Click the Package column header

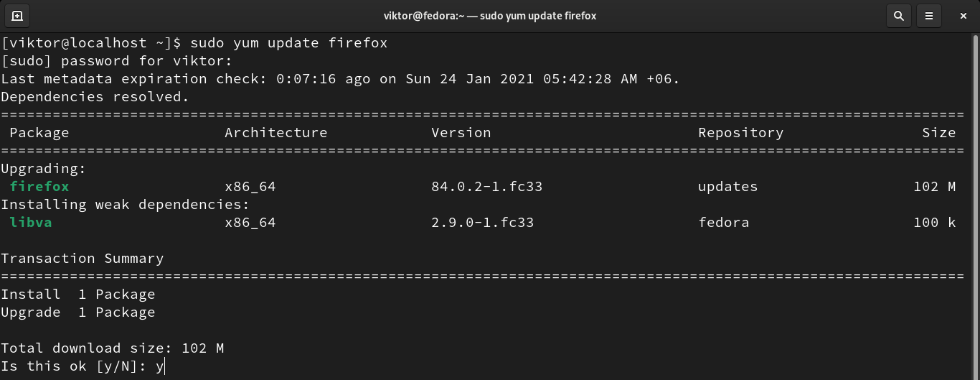[x=39, y=133]
